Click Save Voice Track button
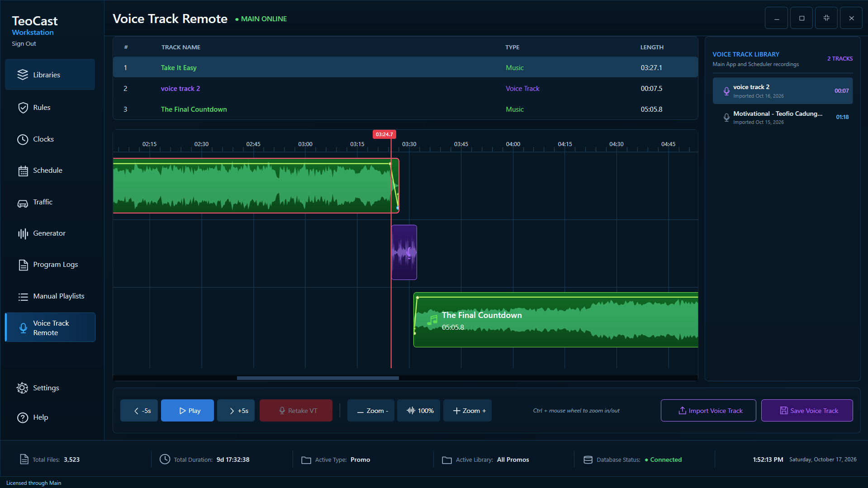Image resolution: width=868 pixels, height=488 pixels. [x=807, y=411]
